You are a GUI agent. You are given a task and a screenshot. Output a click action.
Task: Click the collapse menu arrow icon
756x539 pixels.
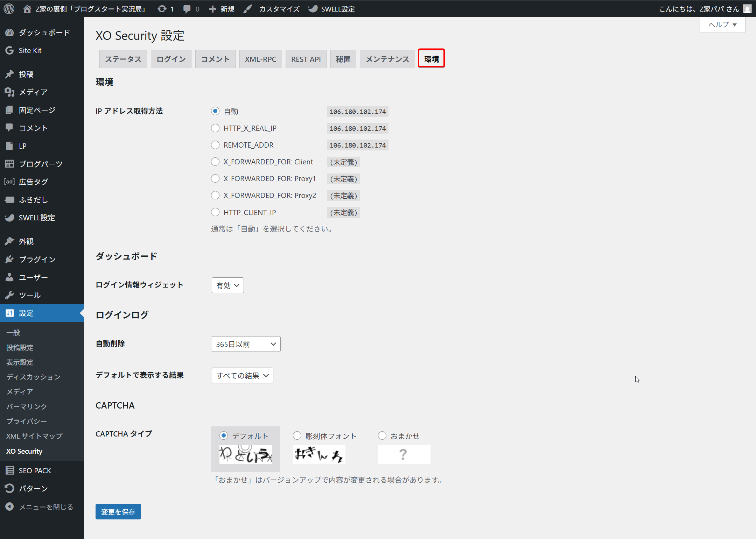[x=9, y=506]
